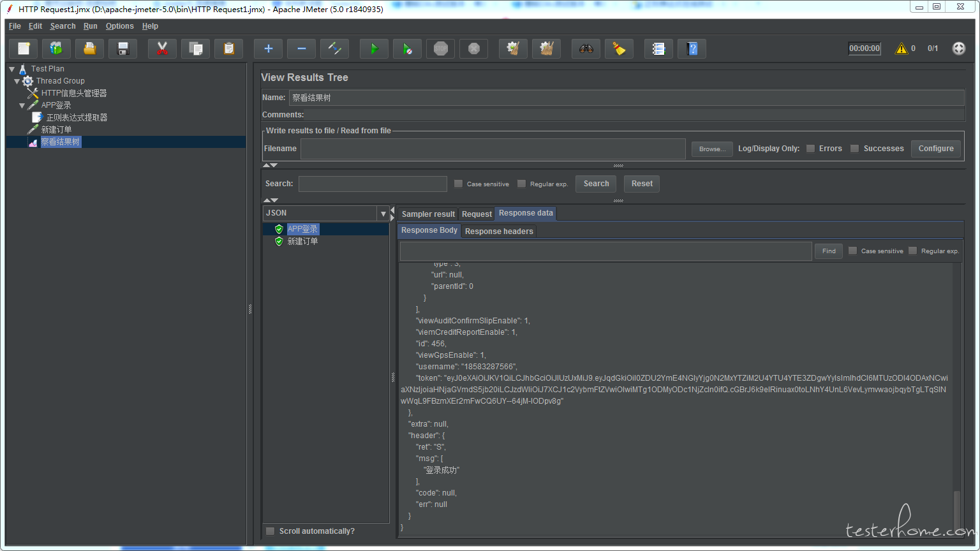980x551 pixels.
Task: Open the Templates toolbar icon
Action: pos(57,48)
